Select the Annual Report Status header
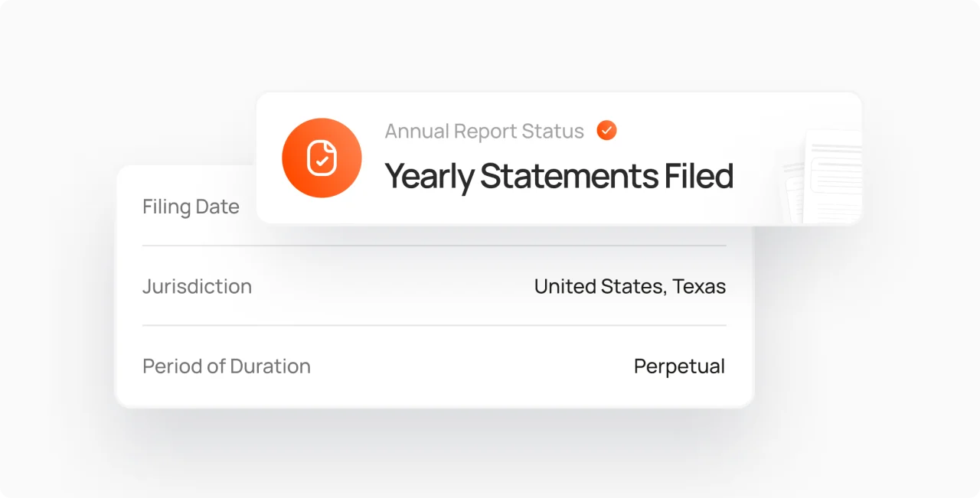Screen dimensions: 980x498 tap(484, 131)
